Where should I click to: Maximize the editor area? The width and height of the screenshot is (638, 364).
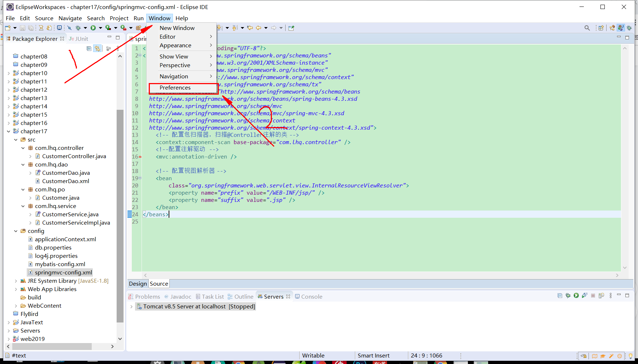pos(627,38)
